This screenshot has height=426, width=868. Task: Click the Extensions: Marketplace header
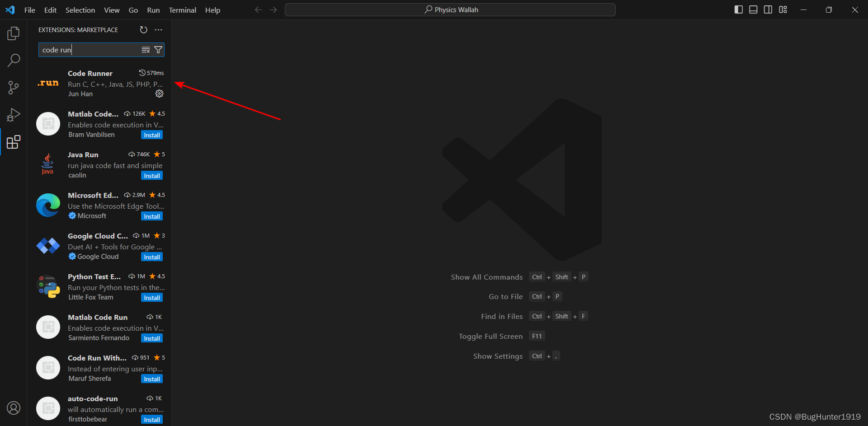pos(78,30)
